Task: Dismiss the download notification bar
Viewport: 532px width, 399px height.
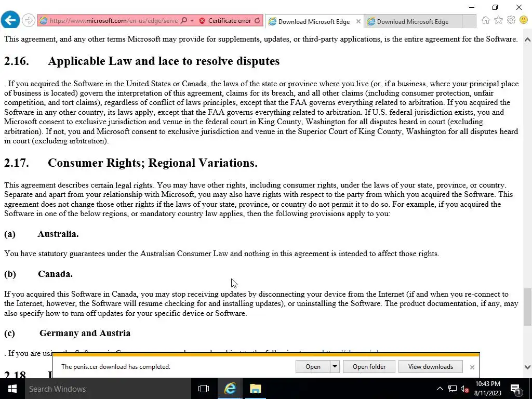Action: pos(472,367)
